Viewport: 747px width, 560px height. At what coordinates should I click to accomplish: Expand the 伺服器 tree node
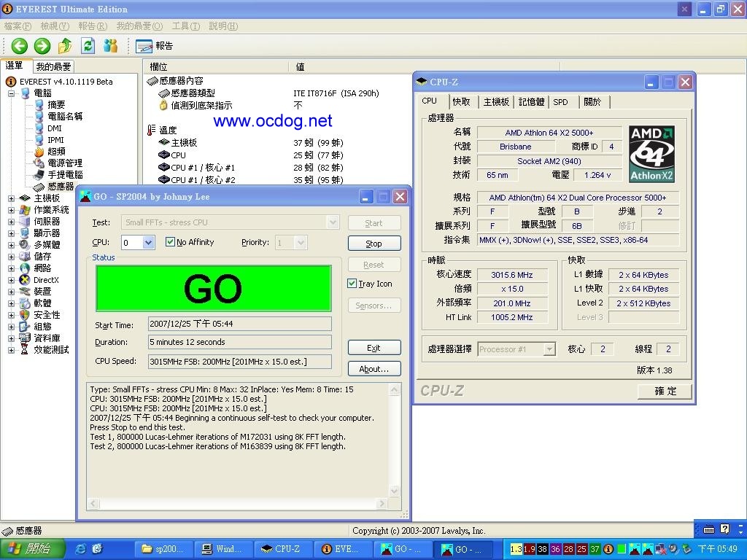click(x=11, y=222)
